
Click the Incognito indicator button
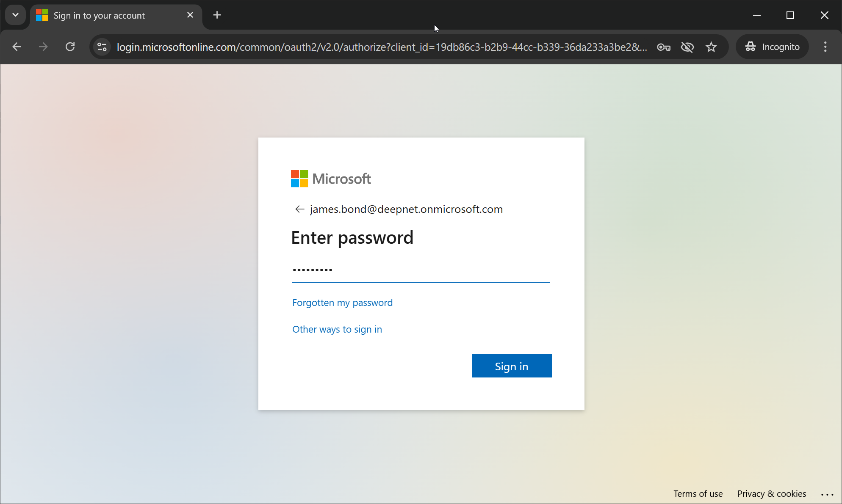click(x=773, y=47)
